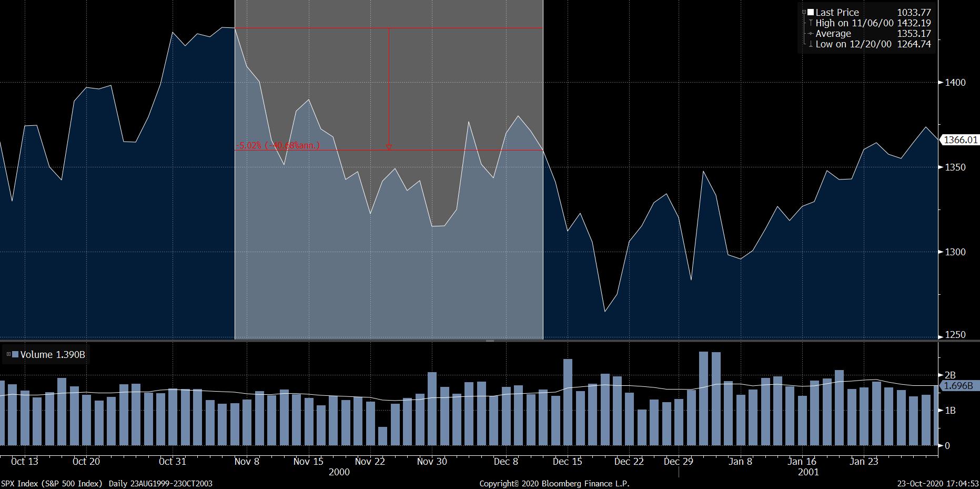Click the blue Volume color swatch
Image resolution: width=980 pixels, height=489 pixels.
pyautogui.click(x=15, y=355)
